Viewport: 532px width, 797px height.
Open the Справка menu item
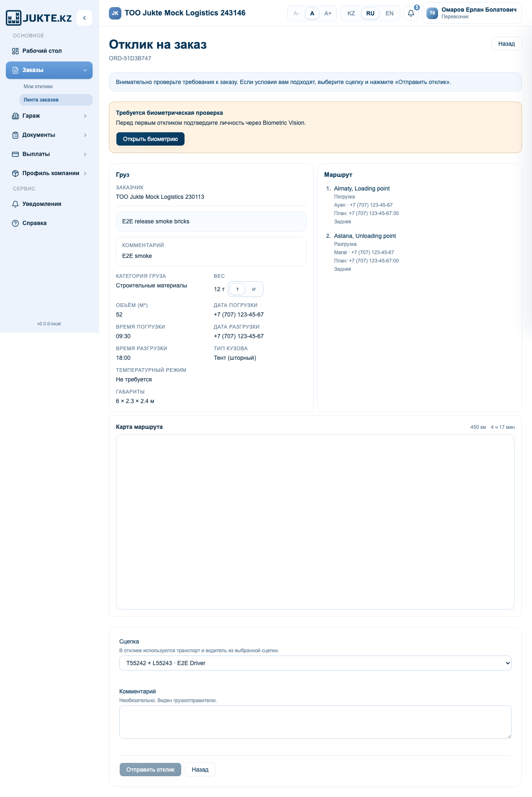coord(49,223)
